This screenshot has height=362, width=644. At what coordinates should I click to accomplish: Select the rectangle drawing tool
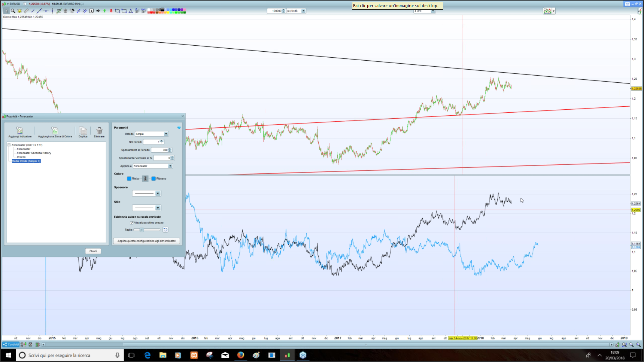coord(124,11)
